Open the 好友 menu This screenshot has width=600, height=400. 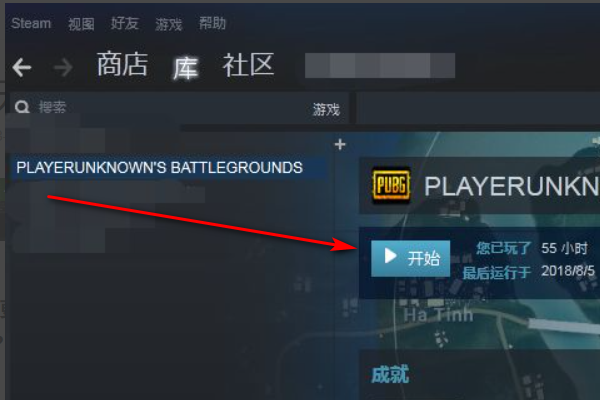pos(124,23)
